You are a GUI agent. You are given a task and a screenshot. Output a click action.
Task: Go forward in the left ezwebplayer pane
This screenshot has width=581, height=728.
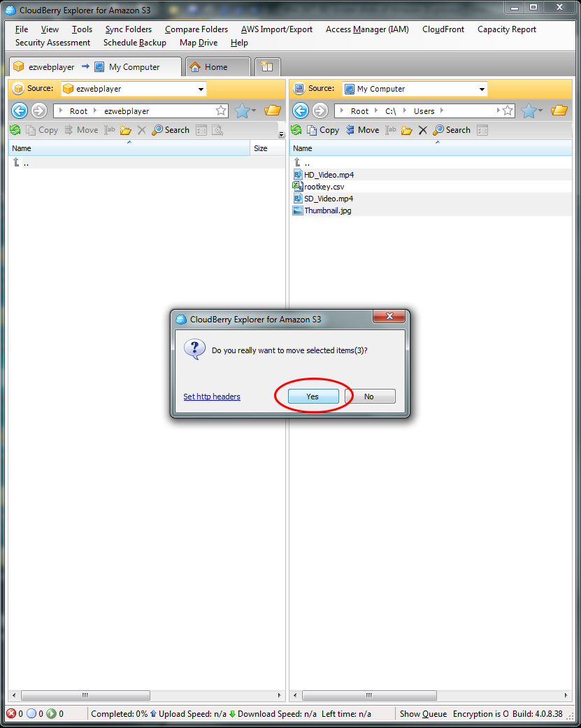39,111
